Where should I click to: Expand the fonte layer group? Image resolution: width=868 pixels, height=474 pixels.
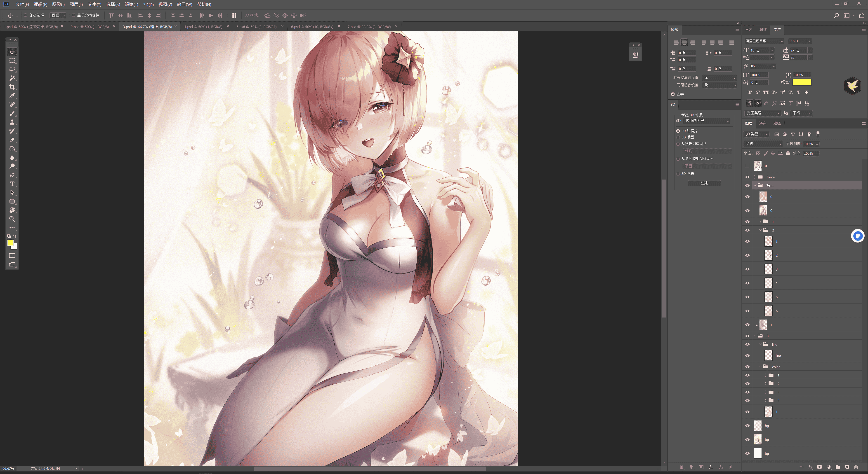tap(755, 177)
